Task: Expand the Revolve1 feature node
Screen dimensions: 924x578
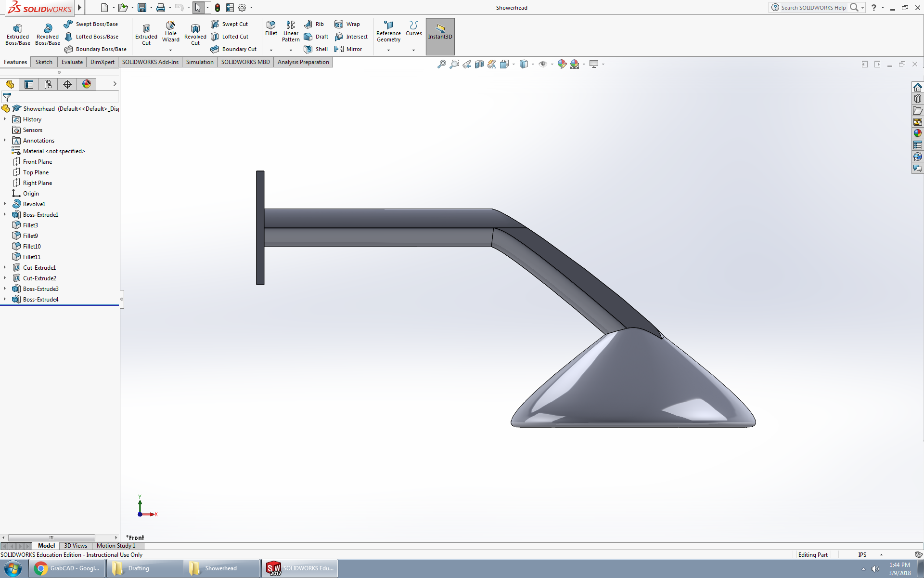Action: pos(5,204)
